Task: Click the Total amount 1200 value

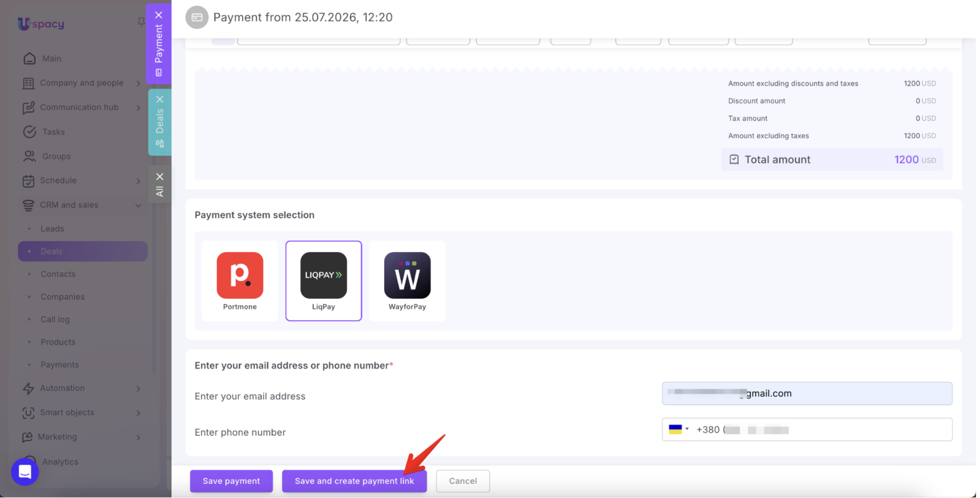Action: point(906,160)
